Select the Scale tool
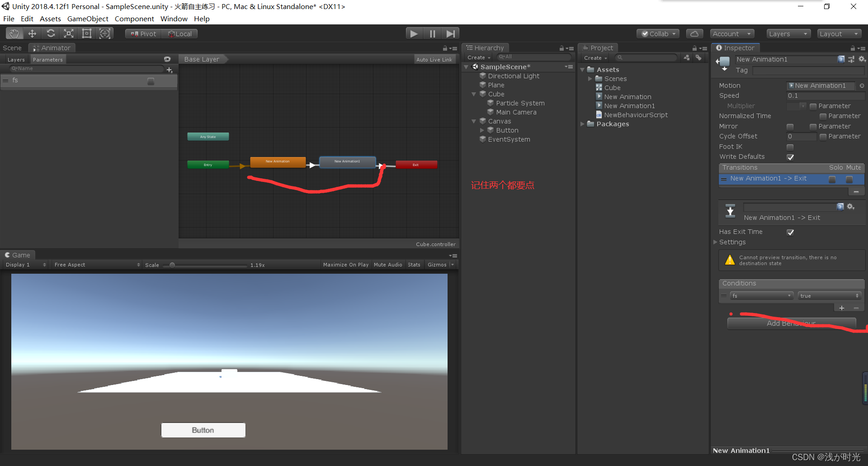This screenshot has width=868, height=466. [69, 33]
